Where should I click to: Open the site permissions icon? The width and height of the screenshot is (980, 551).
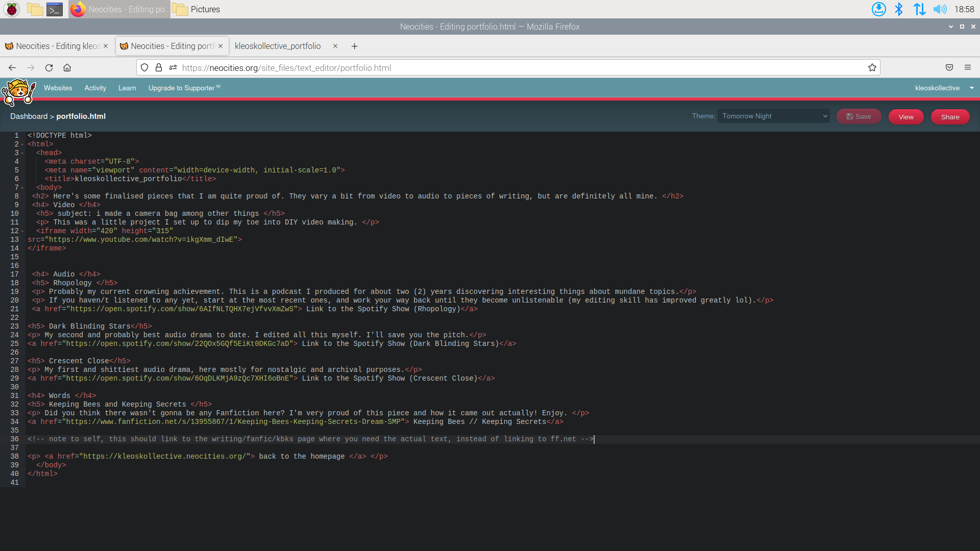point(173,67)
